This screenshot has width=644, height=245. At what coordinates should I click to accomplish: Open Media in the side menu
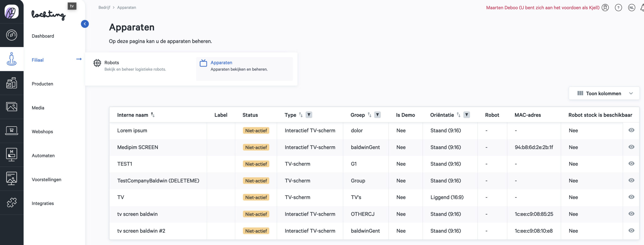[38, 108]
